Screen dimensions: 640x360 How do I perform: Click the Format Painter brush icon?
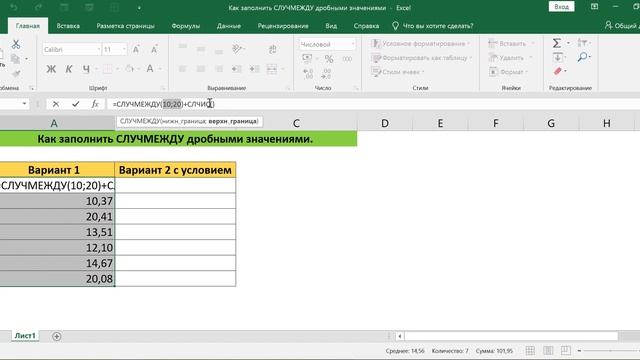16,73
